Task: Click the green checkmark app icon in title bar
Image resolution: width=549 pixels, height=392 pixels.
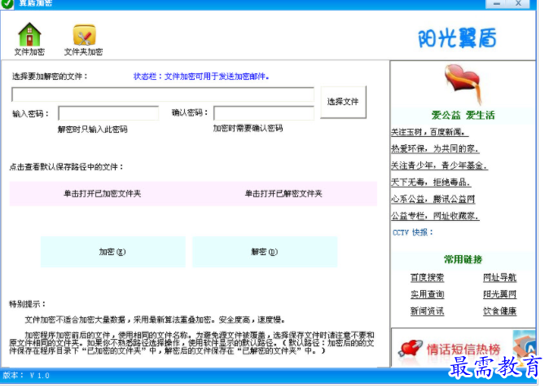Action: [x=7, y=4]
